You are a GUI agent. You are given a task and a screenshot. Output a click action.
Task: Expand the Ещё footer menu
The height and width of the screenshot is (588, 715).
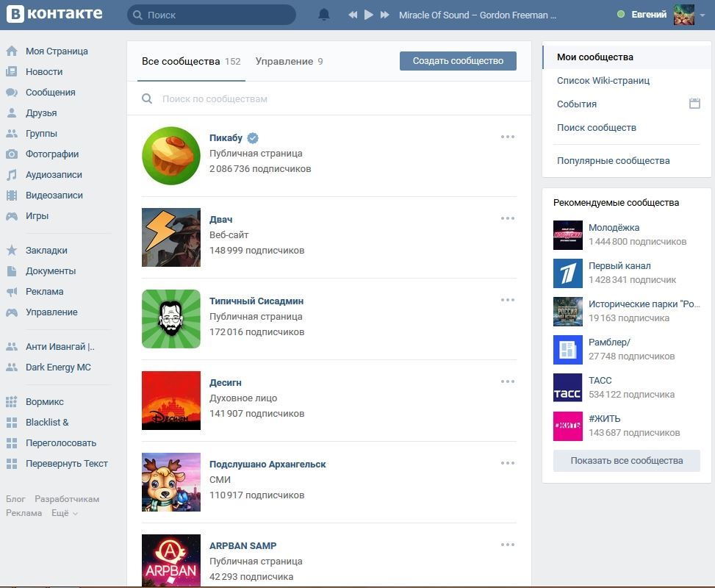tap(64, 513)
